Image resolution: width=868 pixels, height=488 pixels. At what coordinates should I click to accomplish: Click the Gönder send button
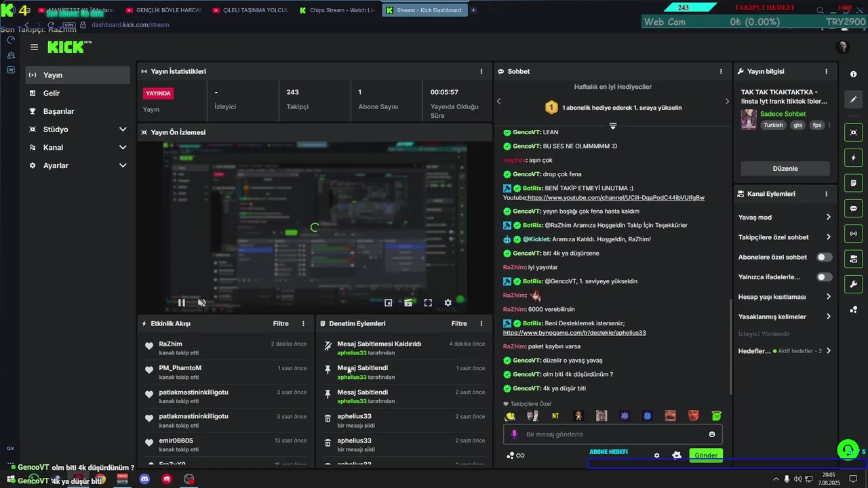(x=705, y=455)
